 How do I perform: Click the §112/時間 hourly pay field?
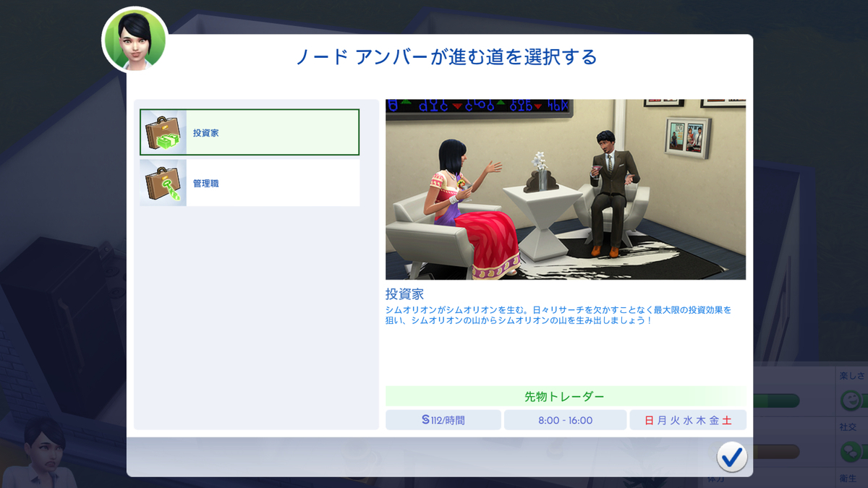click(x=443, y=420)
